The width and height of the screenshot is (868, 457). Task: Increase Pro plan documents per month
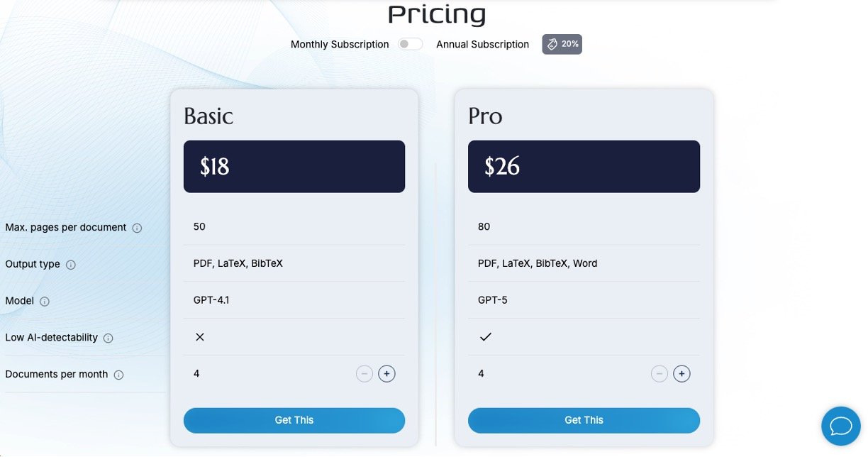(x=681, y=373)
